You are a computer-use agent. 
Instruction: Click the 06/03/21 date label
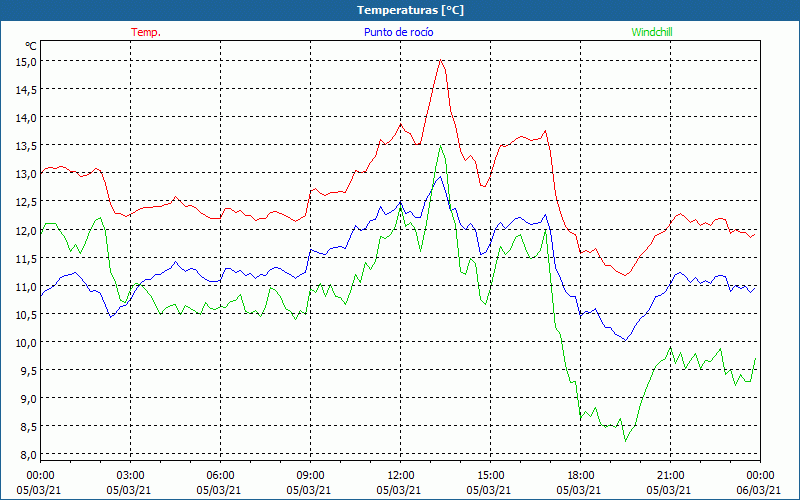coord(759,490)
